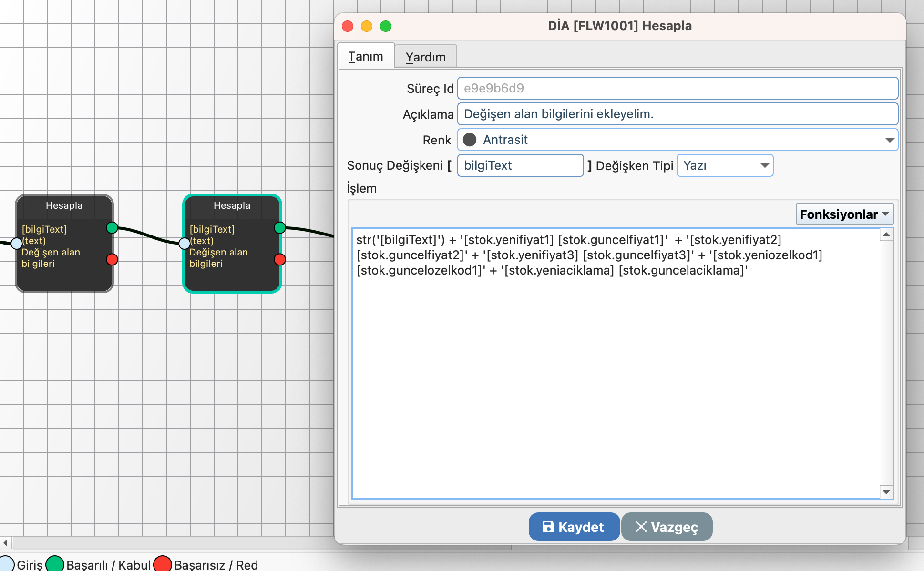Open the Fonksiyonlar dropdown
The image size is (924, 571).
[x=844, y=214]
